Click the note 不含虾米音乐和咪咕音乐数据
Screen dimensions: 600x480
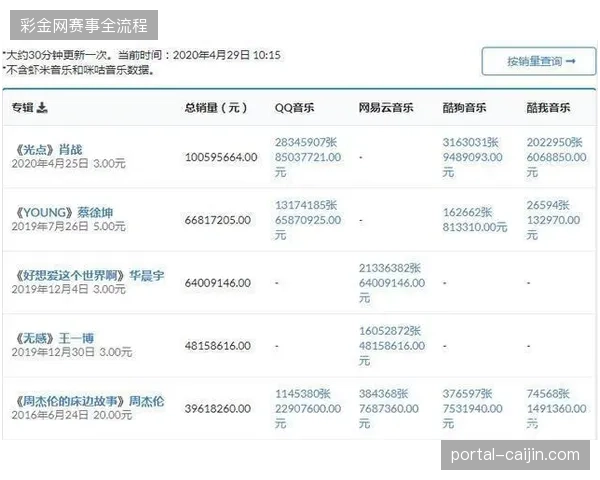(78, 70)
